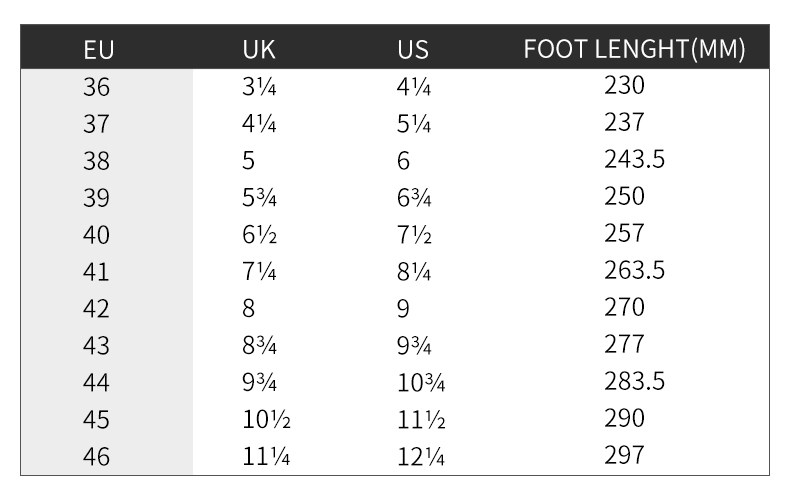Select US size 6 cell
This screenshot has height=500, width=790.
pos(403,162)
